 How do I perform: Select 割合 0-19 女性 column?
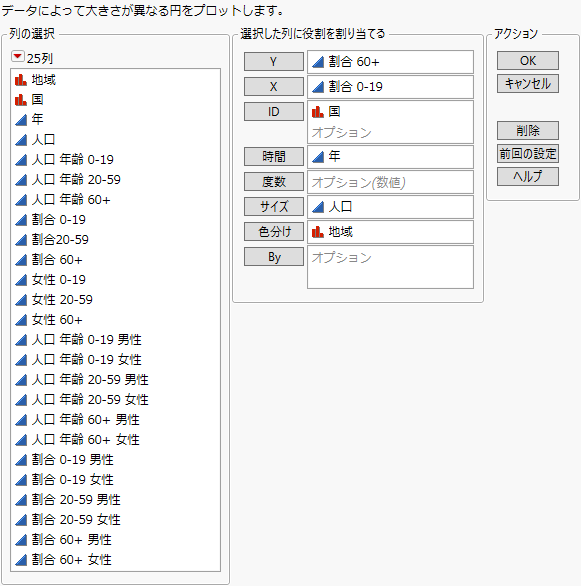click(x=115, y=479)
